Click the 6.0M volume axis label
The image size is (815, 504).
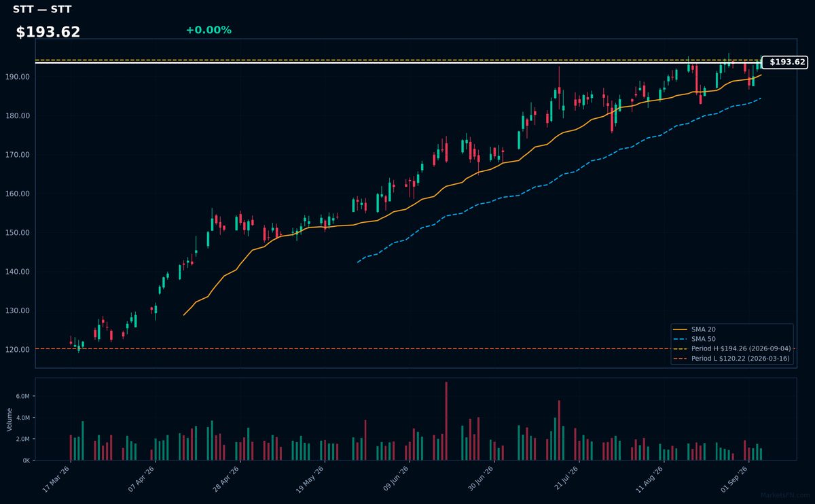click(x=23, y=396)
